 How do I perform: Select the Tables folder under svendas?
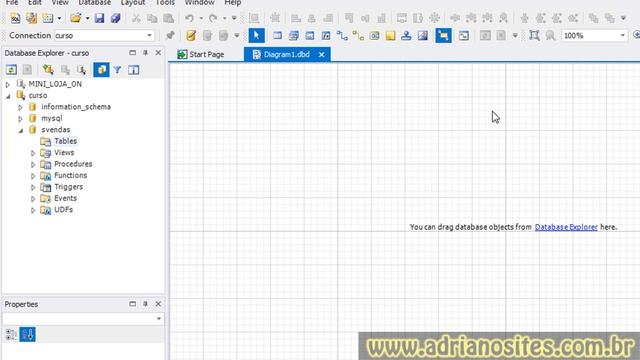point(65,141)
